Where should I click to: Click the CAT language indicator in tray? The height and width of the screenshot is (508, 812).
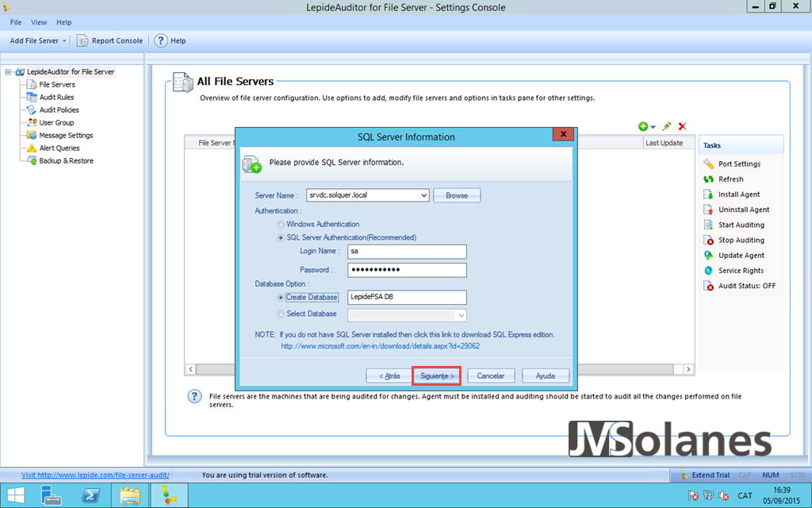(x=745, y=495)
